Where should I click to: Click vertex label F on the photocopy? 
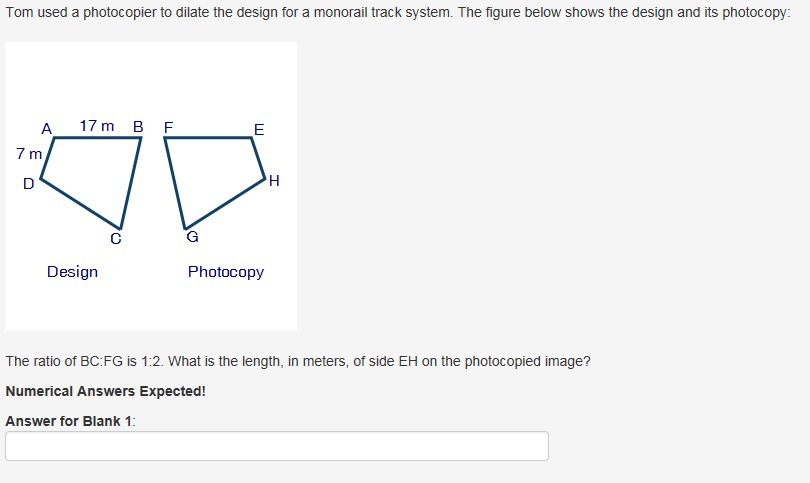[x=169, y=127]
